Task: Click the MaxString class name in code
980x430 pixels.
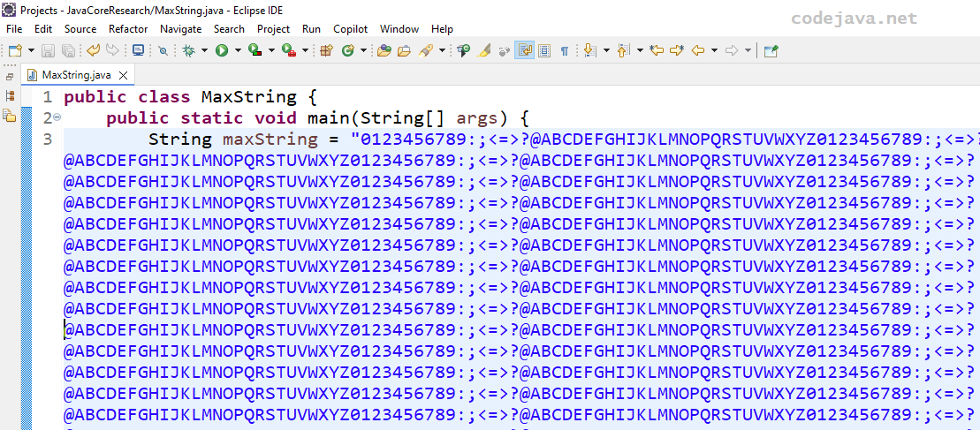Action: click(248, 97)
